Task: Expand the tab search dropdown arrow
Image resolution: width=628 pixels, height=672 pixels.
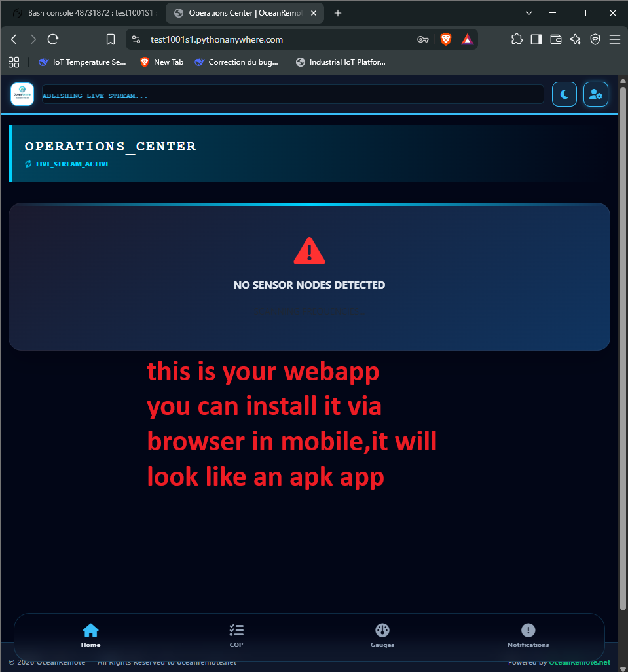Action: tap(529, 13)
